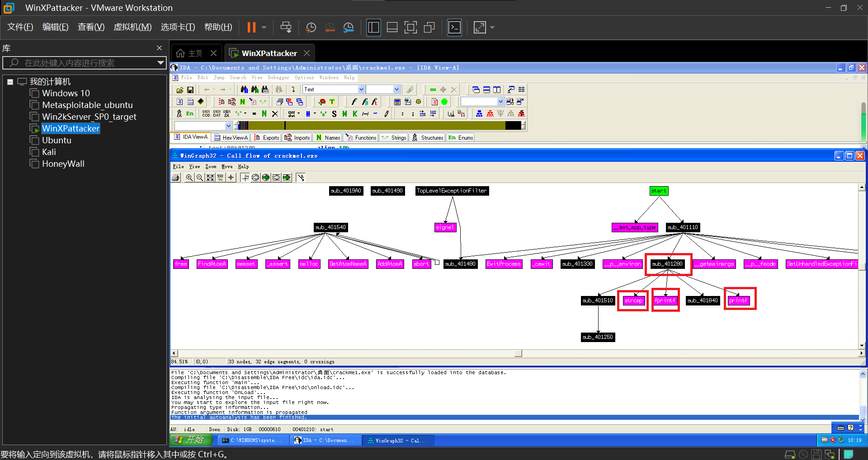The height and width of the screenshot is (460, 868).
Task: Fit the WinGraph32 graph to window
Action: pyautogui.click(x=210, y=178)
